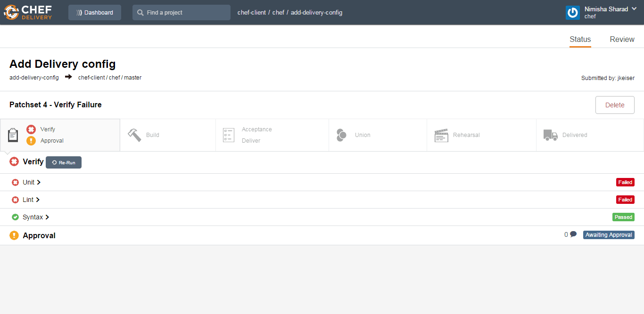Viewport: 644px width, 314px height.
Task: Click the Rehearsal clapperboard icon
Action: click(441, 135)
